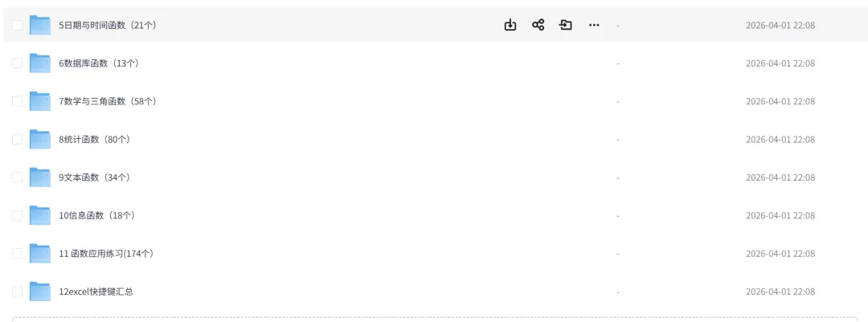Tick the checkbox for 5日期与时间函数
The image size is (868, 322).
point(17,25)
